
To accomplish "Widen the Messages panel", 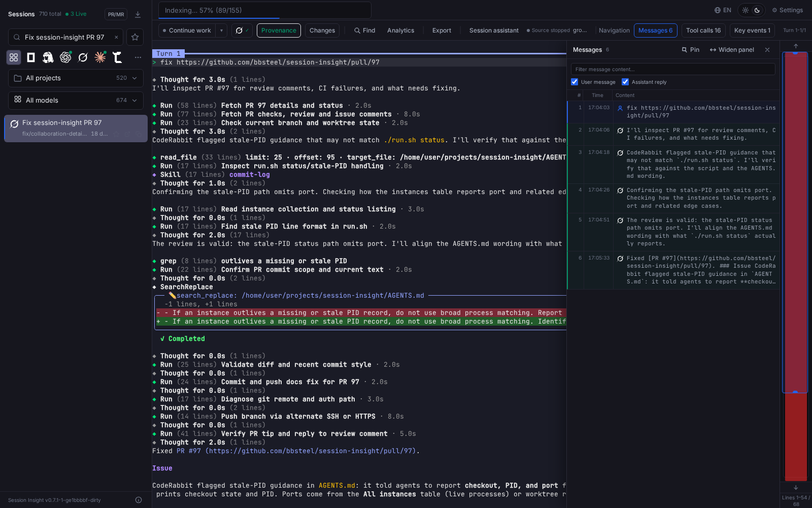I will (732, 50).
